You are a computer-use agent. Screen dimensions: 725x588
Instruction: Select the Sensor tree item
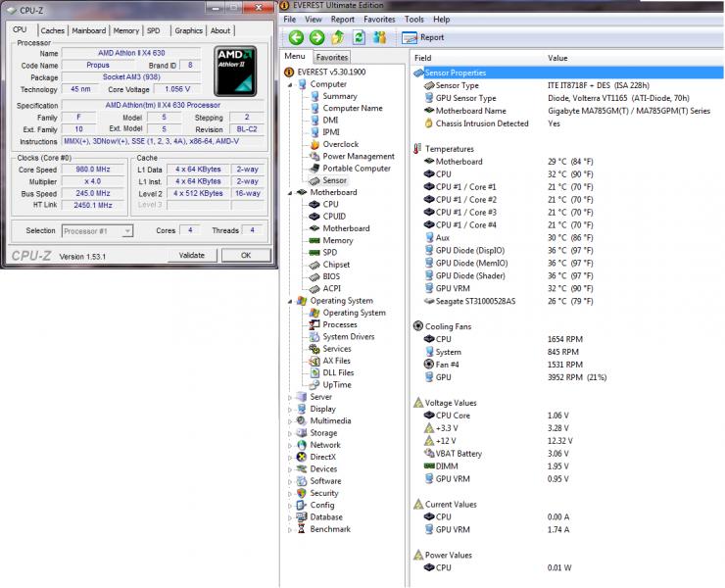[334, 180]
